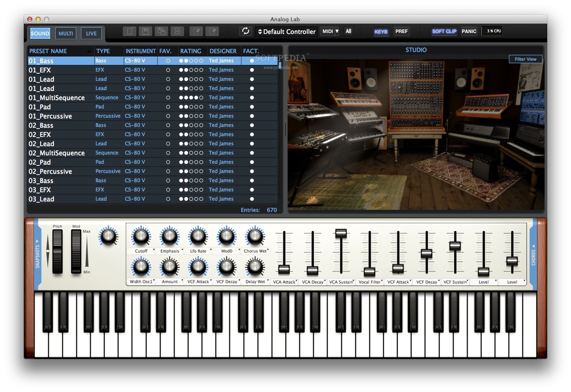Expand the SNAPSHOTS side panel
The height and width of the screenshot is (392, 571).
coord(37,254)
